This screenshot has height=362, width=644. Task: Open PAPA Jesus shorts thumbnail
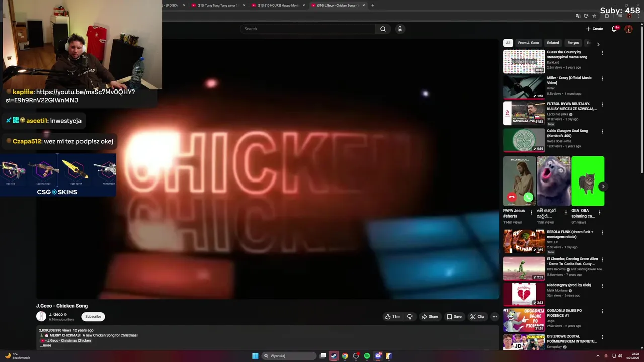pyautogui.click(x=519, y=181)
